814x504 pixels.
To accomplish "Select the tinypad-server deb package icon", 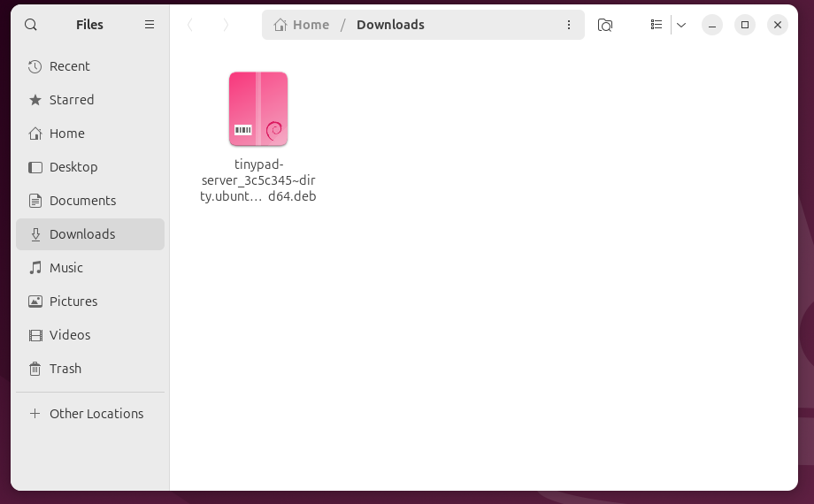I will click(x=258, y=109).
